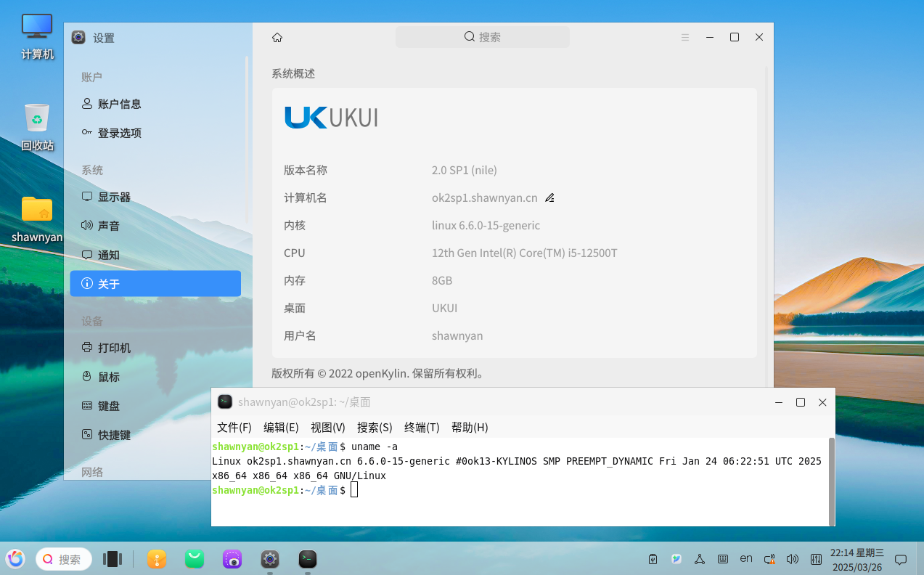Select Printer (打印机) in sidebar
The width and height of the screenshot is (924, 575).
pos(114,348)
